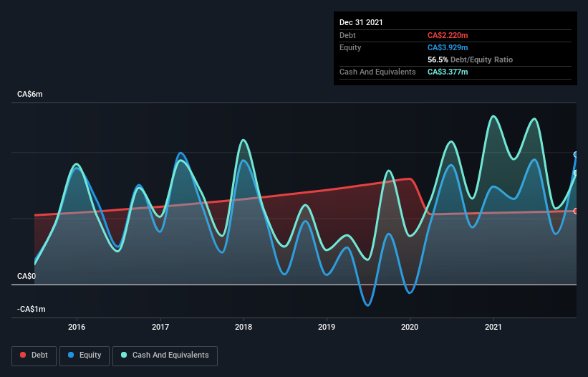Click the -CA$1m axis label
Screen dimensions: 588x377
pos(31,309)
